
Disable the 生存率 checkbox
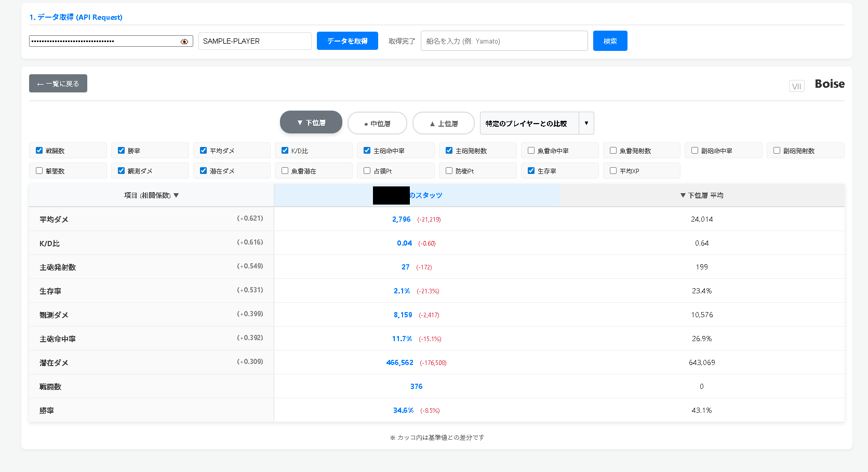(x=531, y=171)
